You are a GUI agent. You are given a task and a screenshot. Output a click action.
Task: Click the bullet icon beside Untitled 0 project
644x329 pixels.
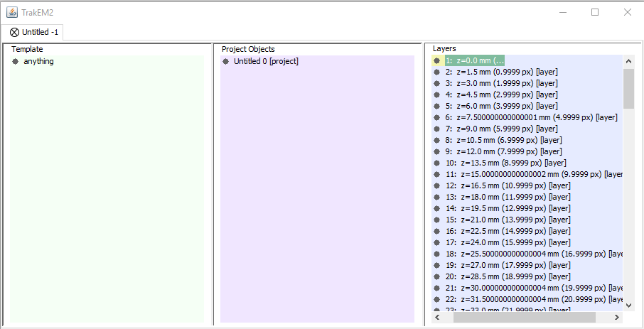(x=226, y=62)
